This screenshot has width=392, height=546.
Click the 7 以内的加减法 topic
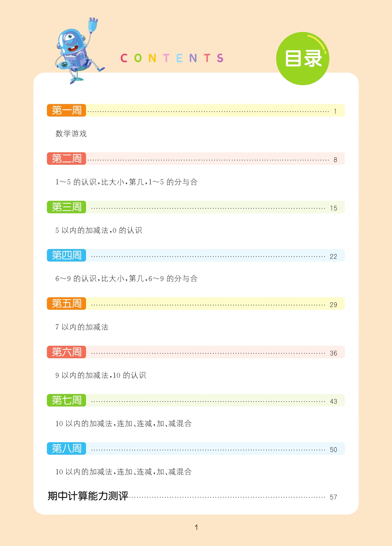tap(82, 327)
